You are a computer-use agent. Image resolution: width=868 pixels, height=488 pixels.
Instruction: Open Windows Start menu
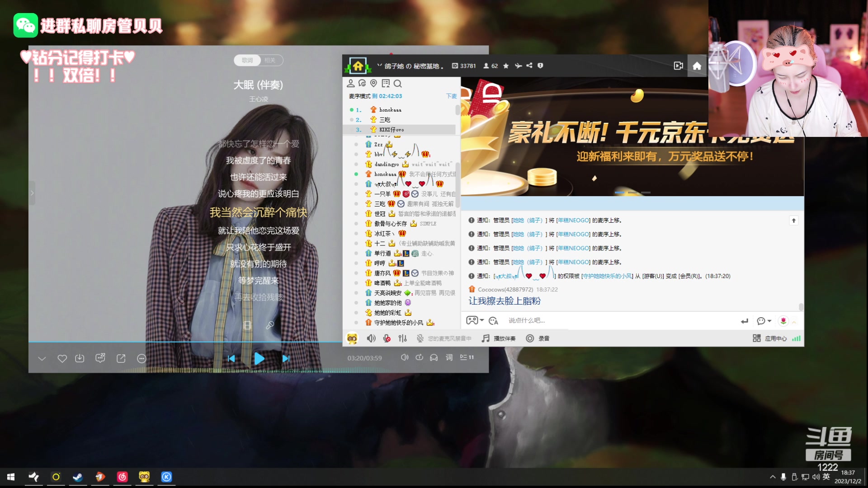tap(11, 477)
